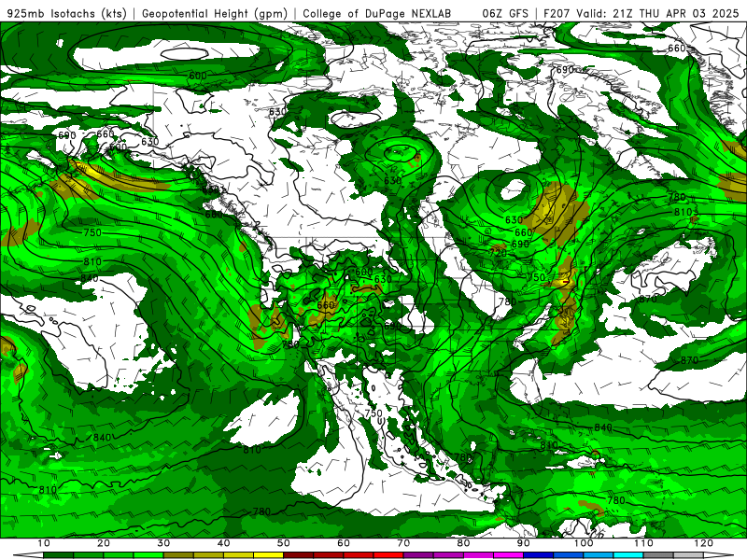
Task: Click the 90 label on the color scale
Action: pyautogui.click(x=524, y=543)
